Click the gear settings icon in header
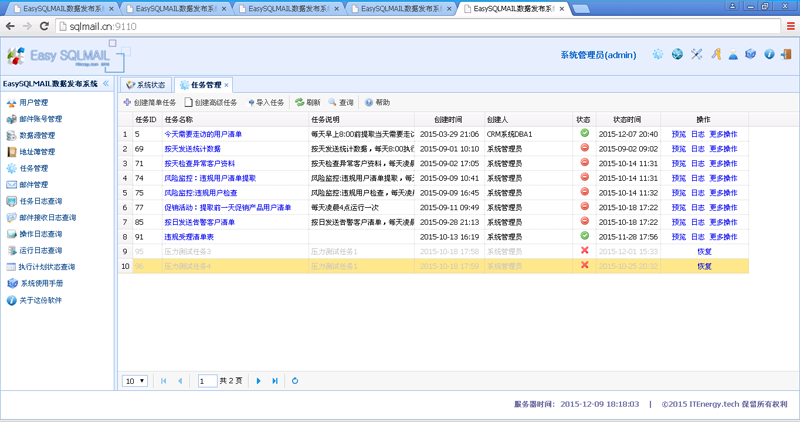Viewport: 800px width, 422px height. [x=657, y=55]
